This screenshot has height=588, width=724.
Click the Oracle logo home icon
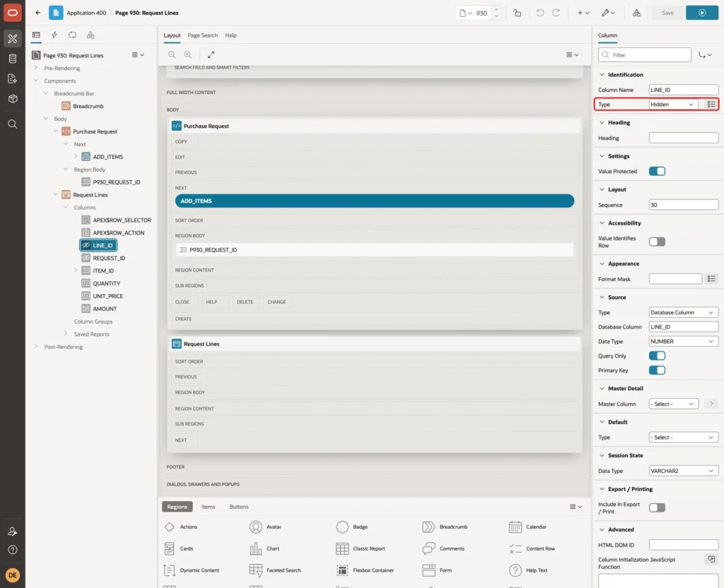click(13, 13)
